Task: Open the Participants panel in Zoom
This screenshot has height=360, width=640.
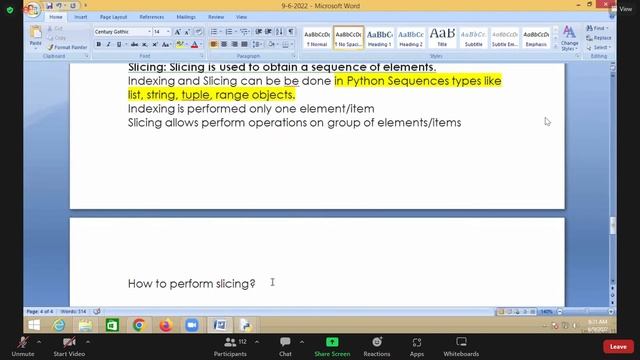Action: click(x=231, y=346)
